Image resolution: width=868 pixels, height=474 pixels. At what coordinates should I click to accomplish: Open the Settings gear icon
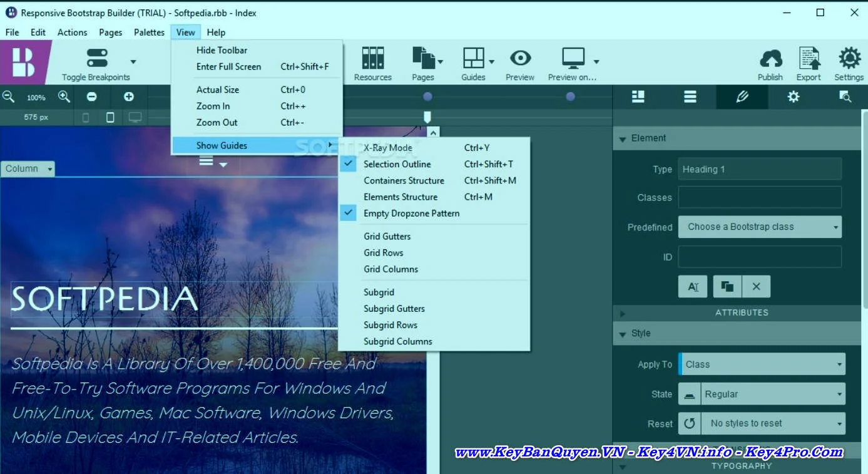(849, 58)
